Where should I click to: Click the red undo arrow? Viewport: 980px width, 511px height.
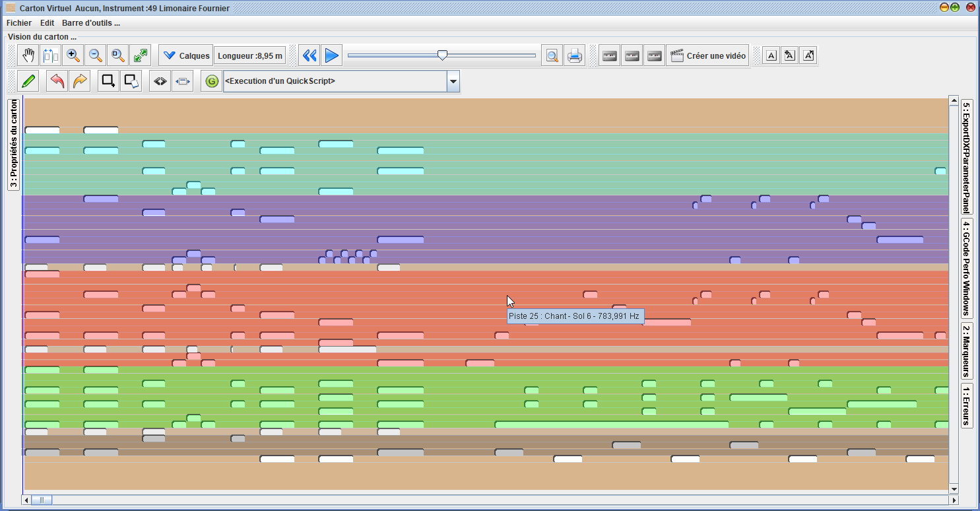(58, 81)
